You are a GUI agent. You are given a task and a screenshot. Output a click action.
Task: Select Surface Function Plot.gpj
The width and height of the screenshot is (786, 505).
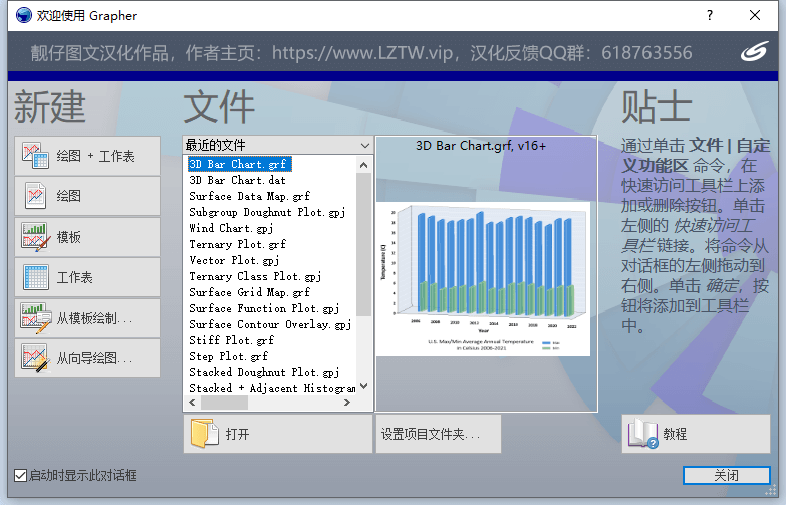tap(264, 308)
